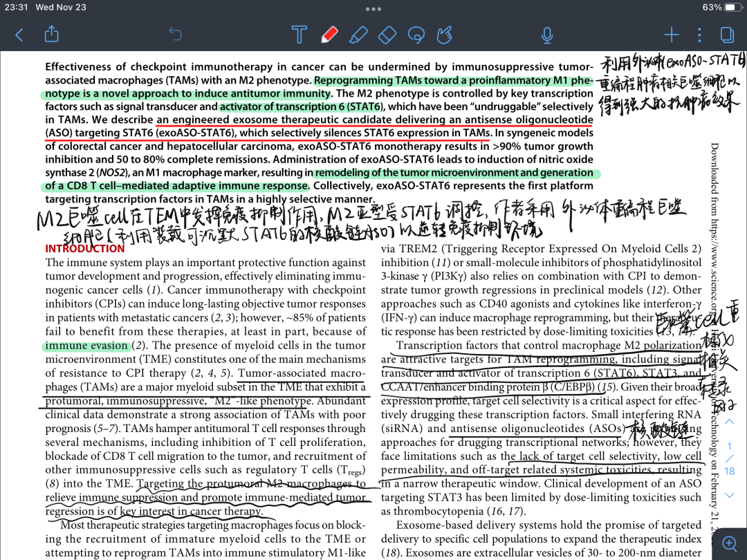Select the Text tool
747x560 pixels.
(x=299, y=35)
